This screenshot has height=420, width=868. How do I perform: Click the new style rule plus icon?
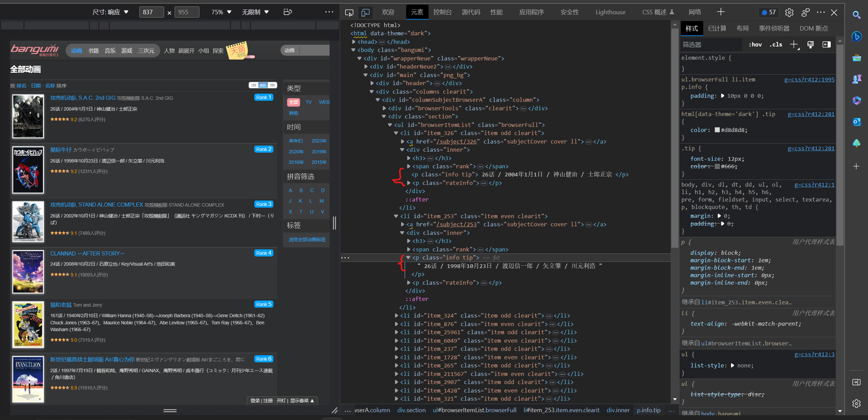[x=794, y=44]
